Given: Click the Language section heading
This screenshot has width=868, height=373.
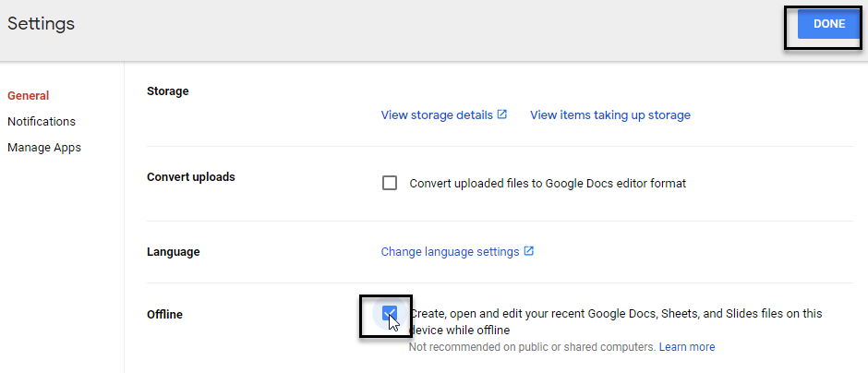Looking at the screenshot, I should tap(174, 252).
